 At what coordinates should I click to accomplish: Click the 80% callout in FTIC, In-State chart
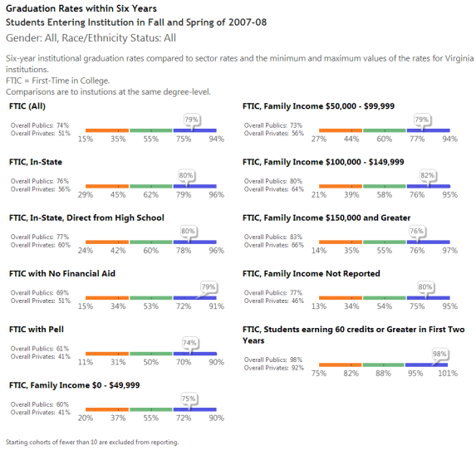186,176
